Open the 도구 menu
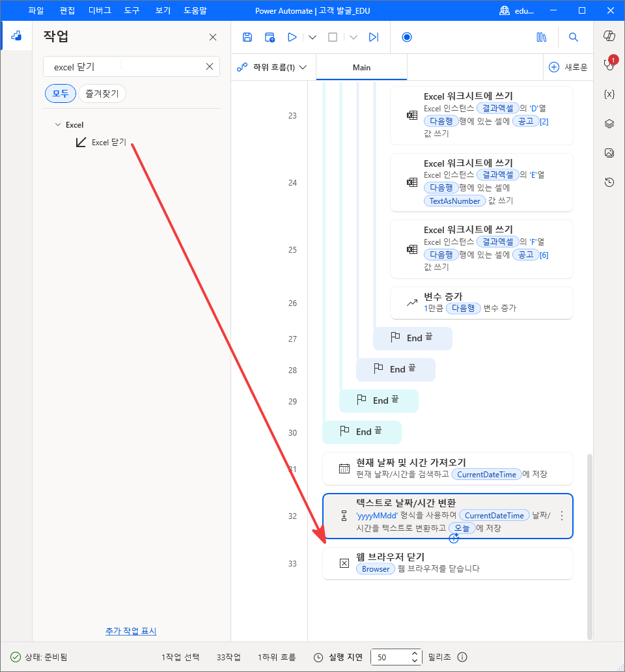The width and height of the screenshot is (625, 672). [x=132, y=10]
